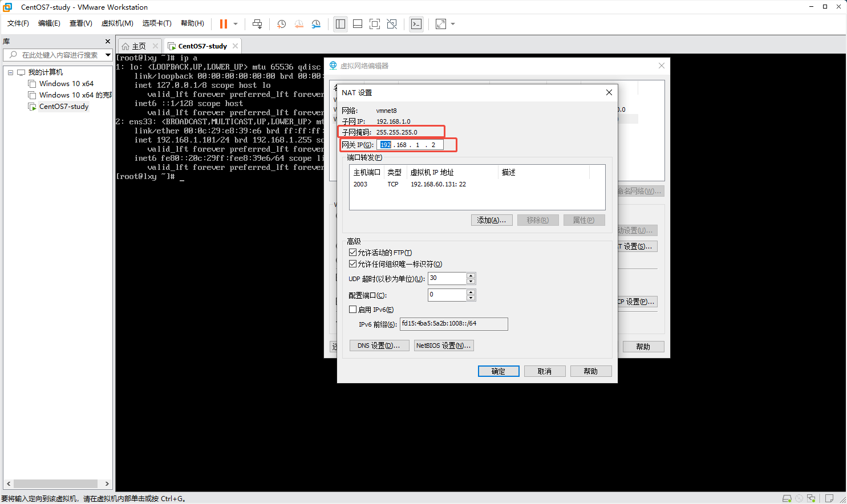Click the network adapter status bar icon
The height and width of the screenshot is (504, 847).
pos(811,498)
